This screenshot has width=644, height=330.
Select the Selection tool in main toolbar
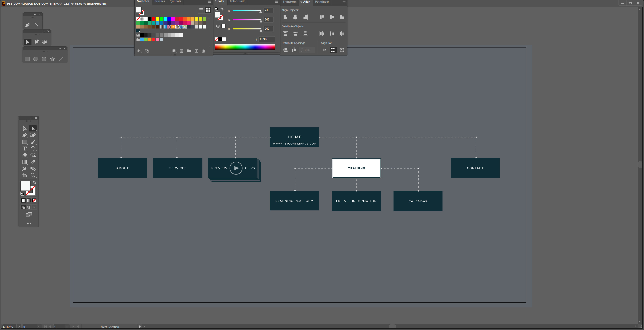click(x=25, y=129)
